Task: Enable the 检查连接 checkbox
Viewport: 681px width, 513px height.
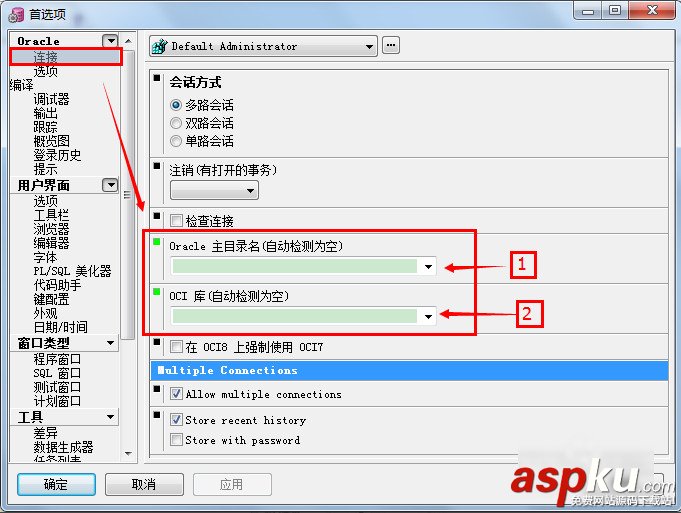Action: (176, 221)
